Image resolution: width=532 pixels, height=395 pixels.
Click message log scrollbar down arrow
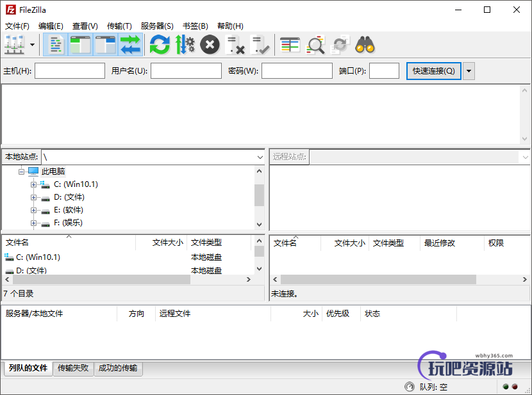coord(524,139)
